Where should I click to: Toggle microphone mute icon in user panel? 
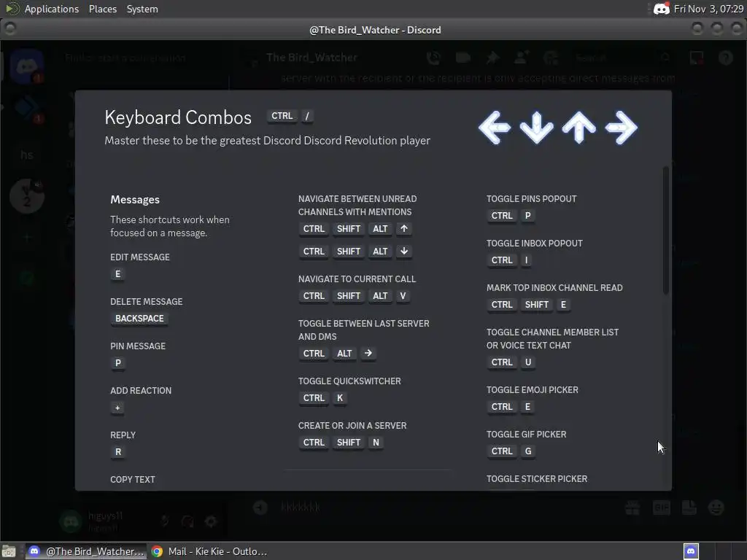pos(165,521)
